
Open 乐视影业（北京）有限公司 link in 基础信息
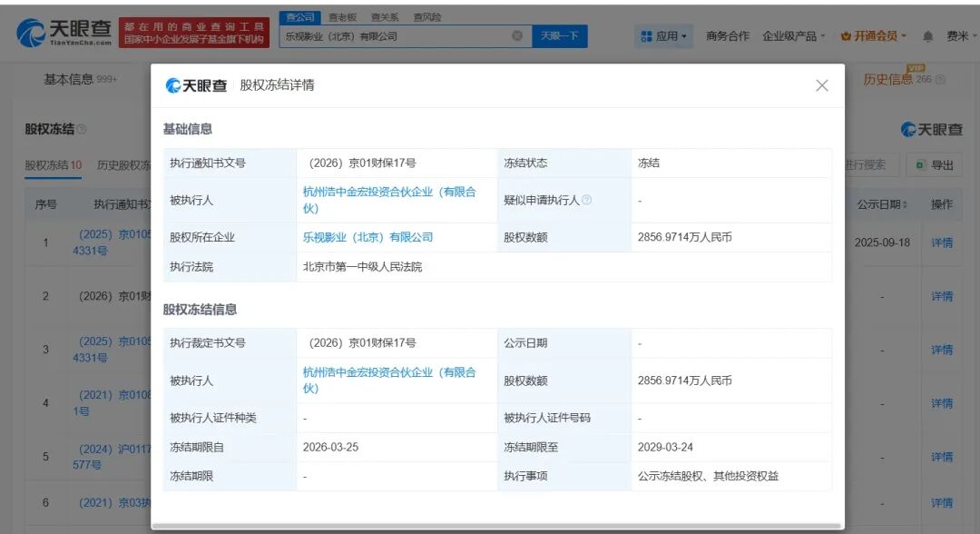point(367,237)
